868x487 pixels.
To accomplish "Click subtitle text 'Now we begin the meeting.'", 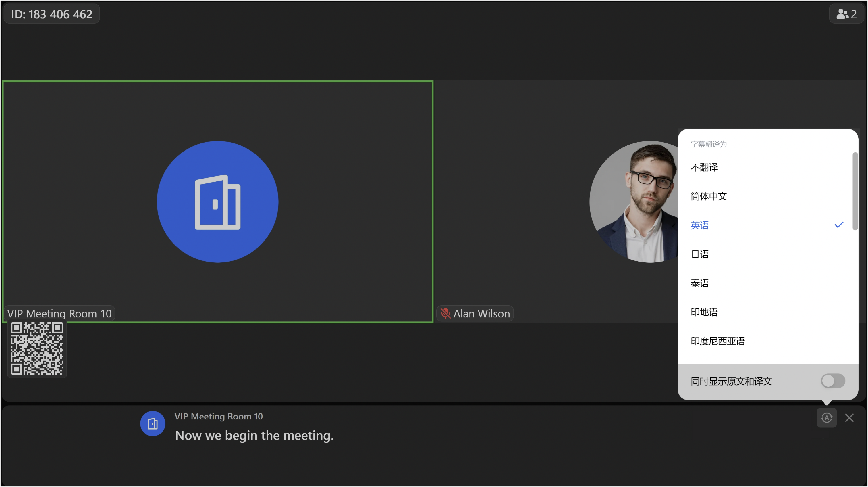I will [x=254, y=436].
